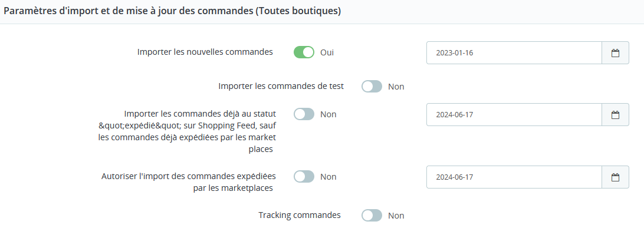Click the 'Tracking commandes' label text
The image size is (644, 228).
(300, 215)
